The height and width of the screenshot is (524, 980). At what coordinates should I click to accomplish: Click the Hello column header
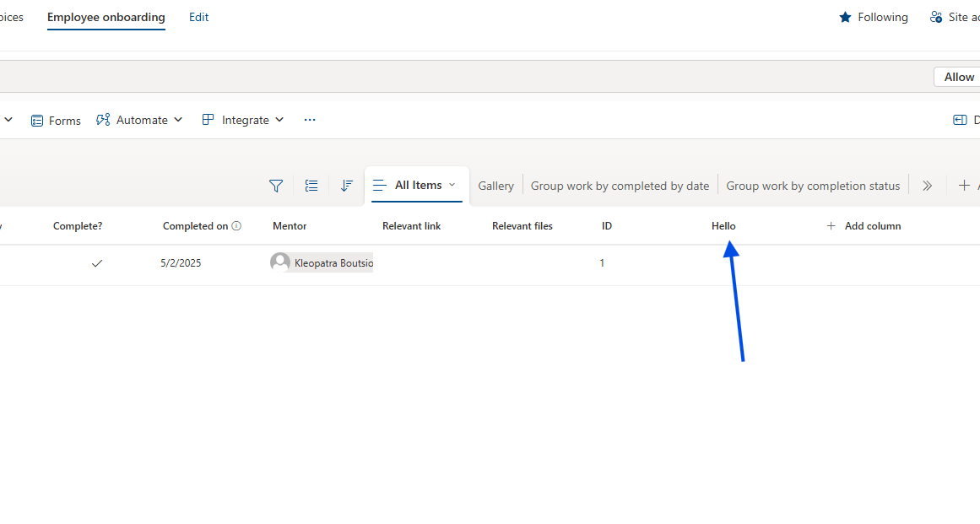(723, 226)
